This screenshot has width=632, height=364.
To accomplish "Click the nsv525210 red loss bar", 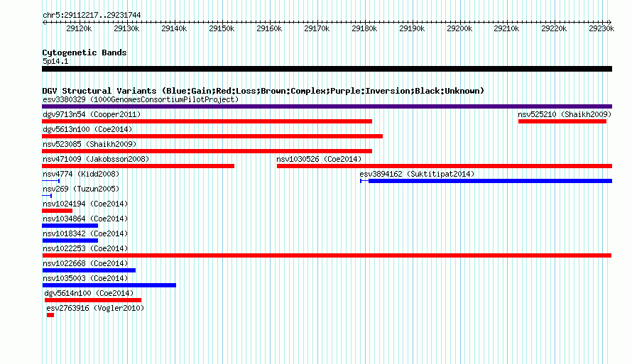I will tap(562, 121).
